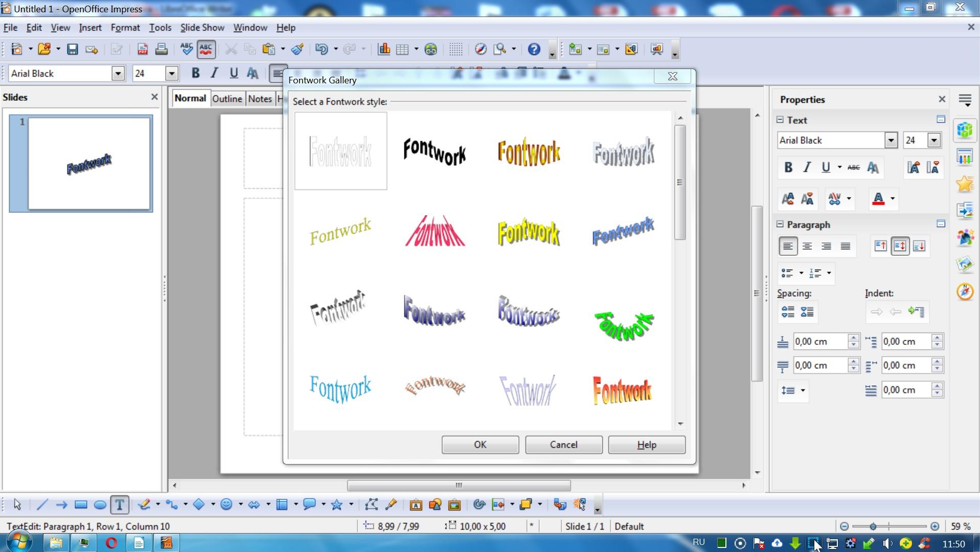Screen dimensions: 980x552
Task: Toggle Italic in formatting toolbar
Action: click(214, 73)
